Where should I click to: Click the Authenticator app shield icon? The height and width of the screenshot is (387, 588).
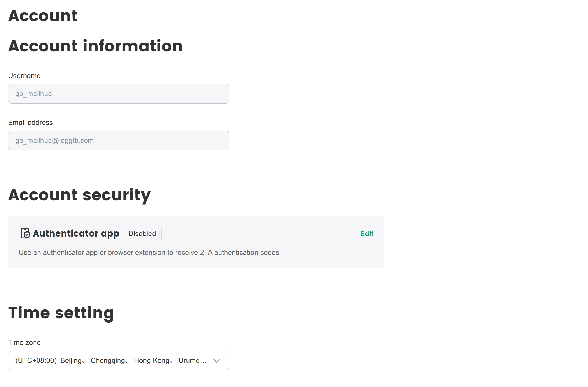click(25, 233)
